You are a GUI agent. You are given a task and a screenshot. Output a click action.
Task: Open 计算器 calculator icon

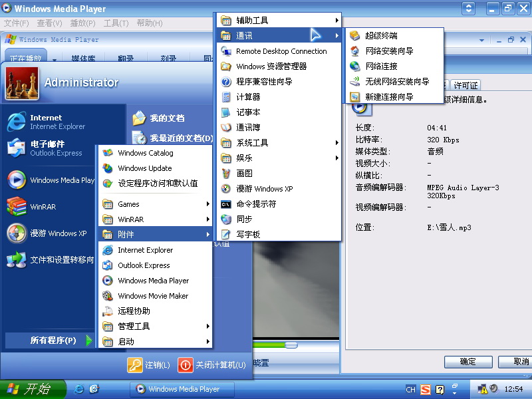coord(226,97)
